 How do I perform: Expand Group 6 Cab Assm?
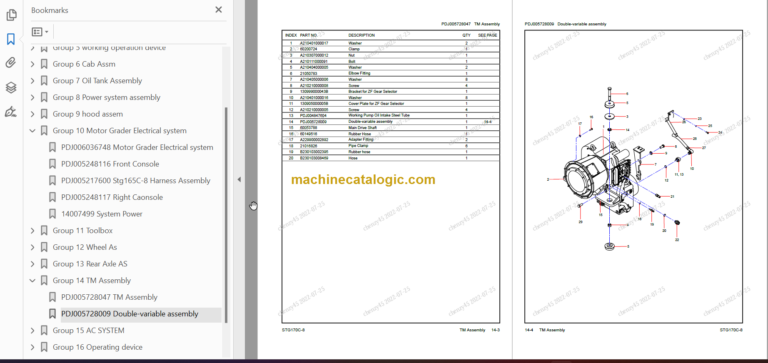click(33, 64)
